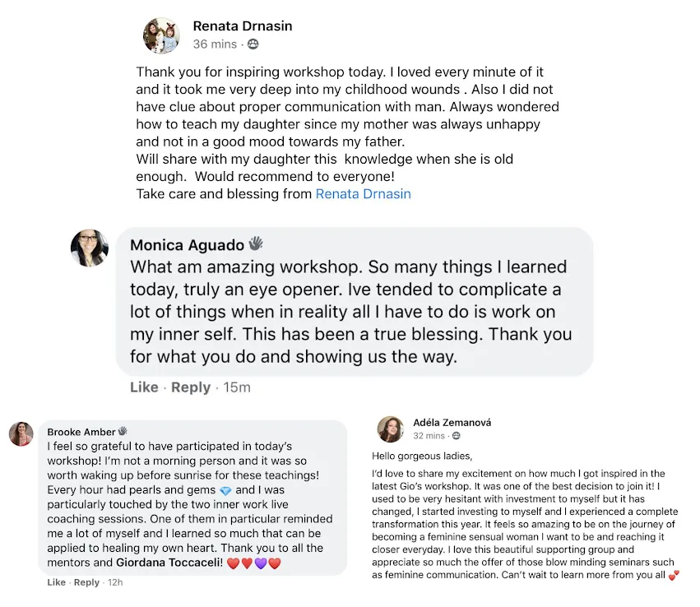Screen dimensions: 700x607
Task: Click the waving hand badge next to Monica Aguado
Action: point(256,243)
